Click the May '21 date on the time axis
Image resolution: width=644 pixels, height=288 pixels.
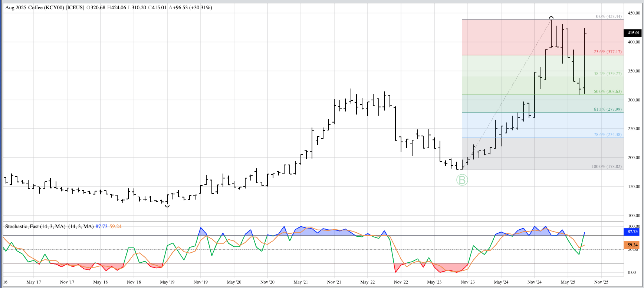[x=300, y=282]
